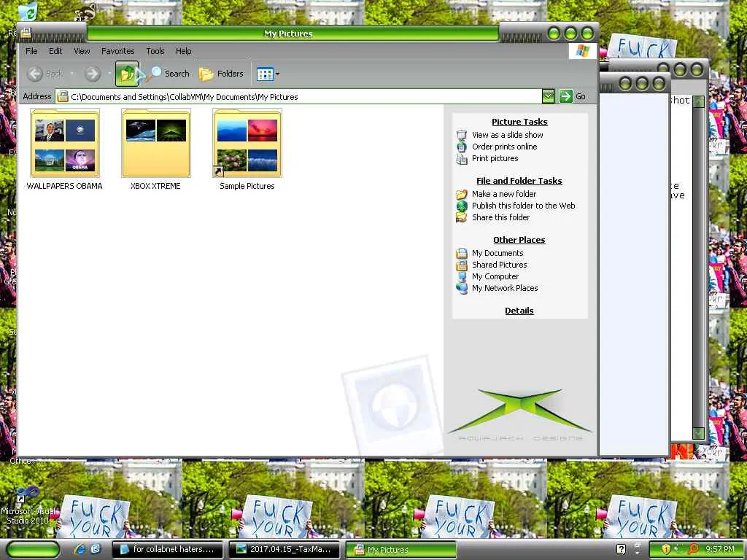Click the Publish to Web globe icon
The height and width of the screenshot is (560, 747).
462,206
